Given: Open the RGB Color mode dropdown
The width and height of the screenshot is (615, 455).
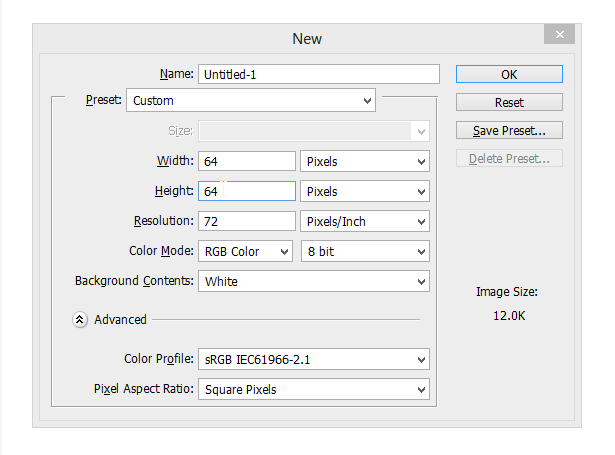Looking at the screenshot, I should [246, 251].
